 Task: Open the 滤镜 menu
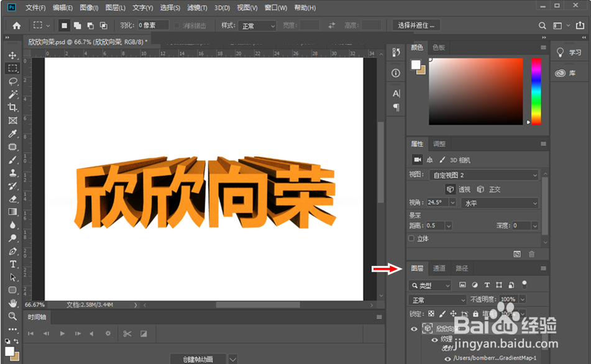click(198, 8)
